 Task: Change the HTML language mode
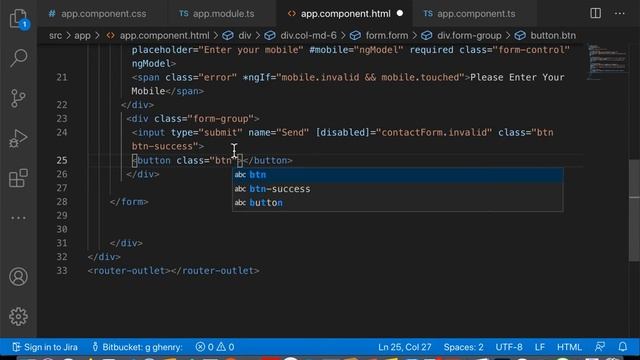coord(569,347)
